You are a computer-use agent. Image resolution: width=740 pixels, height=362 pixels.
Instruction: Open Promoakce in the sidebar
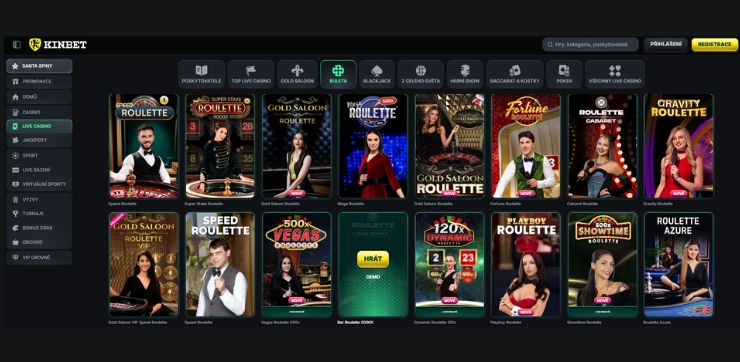[x=39, y=82]
